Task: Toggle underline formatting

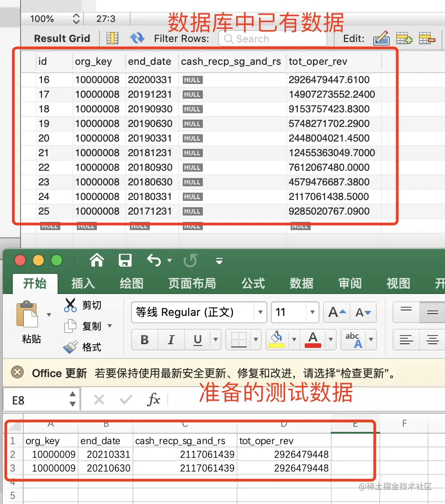Action: (x=197, y=340)
